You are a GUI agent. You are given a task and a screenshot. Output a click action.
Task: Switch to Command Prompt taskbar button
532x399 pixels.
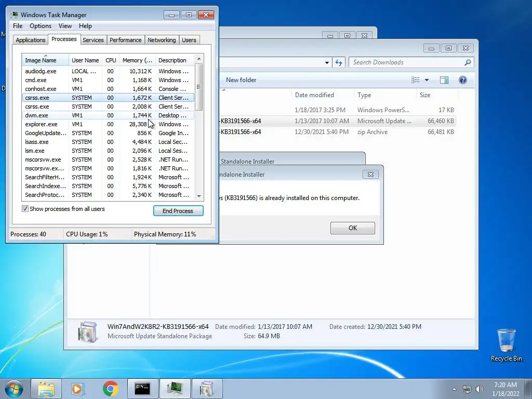coord(142,389)
